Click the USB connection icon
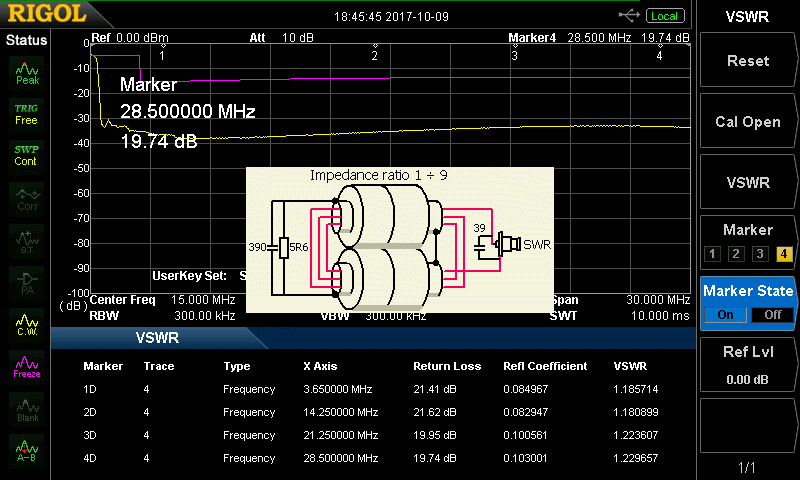 [x=629, y=15]
